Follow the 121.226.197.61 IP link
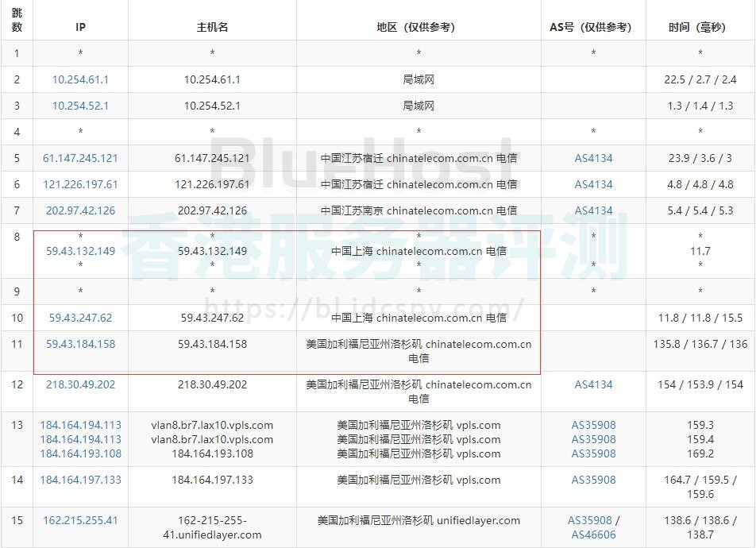The width and height of the screenshot is (756, 548). click(x=80, y=184)
